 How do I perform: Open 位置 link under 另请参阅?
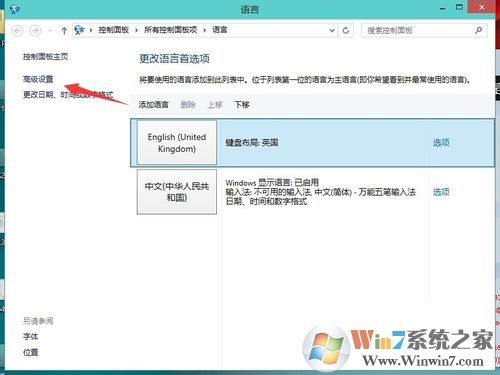tap(30, 352)
